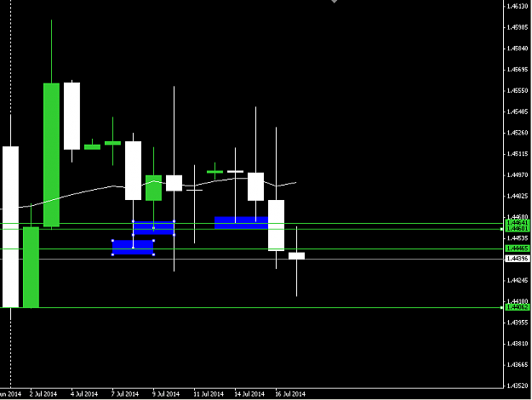Screen dimensions: 532x400
Task: Click the end handle of the 1.44062 green line
Action: 502,308
